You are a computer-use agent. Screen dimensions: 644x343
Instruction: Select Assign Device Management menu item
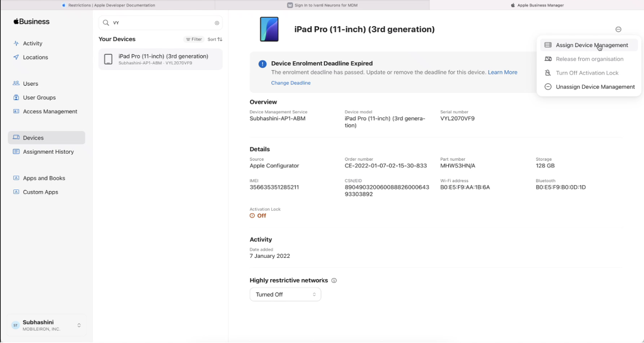pyautogui.click(x=592, y=45)
